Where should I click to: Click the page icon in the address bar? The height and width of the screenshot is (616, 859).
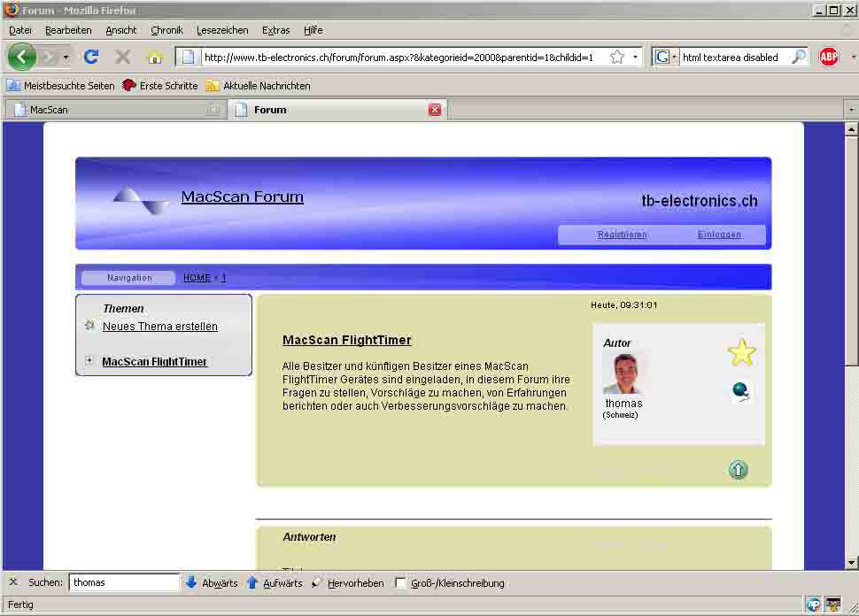tap(188, 57)
